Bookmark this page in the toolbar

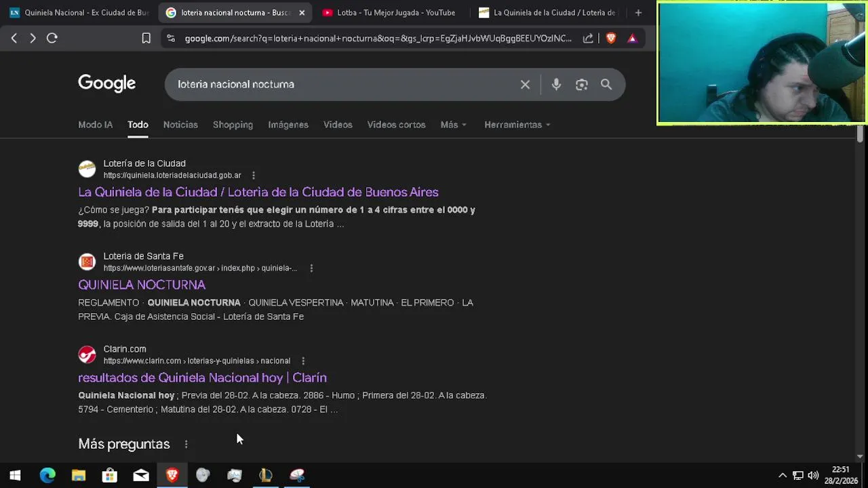pos(146,39)
